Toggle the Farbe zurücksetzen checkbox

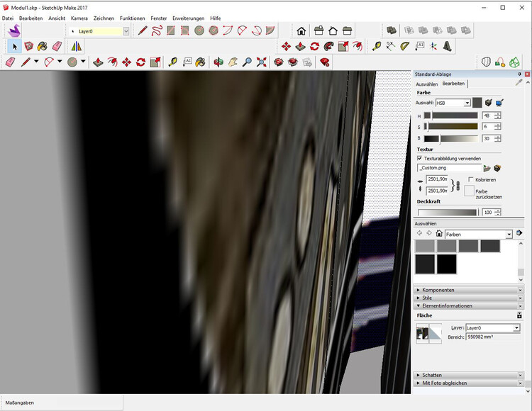[469, 191]
